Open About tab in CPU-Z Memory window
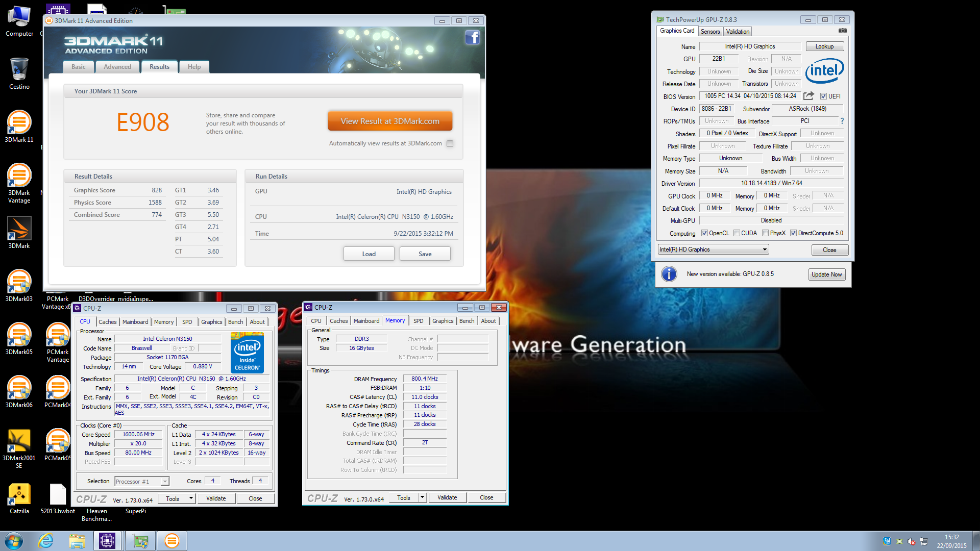 [488, 321]
